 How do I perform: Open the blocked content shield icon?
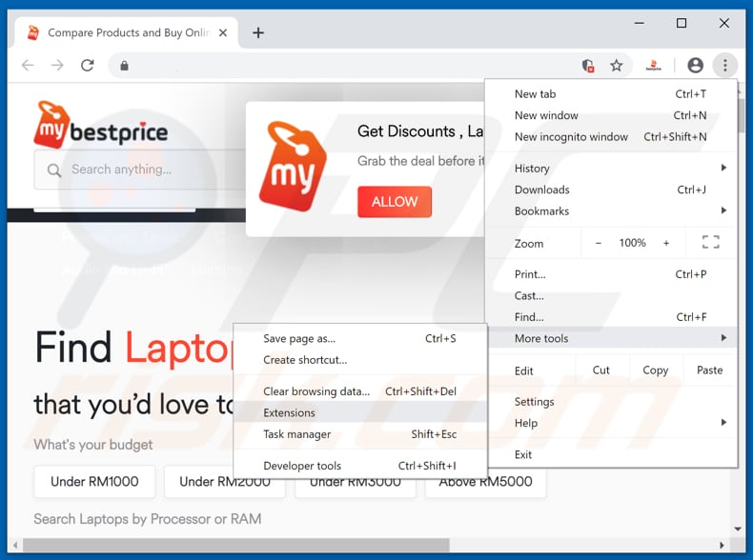[x=588, y=66]
